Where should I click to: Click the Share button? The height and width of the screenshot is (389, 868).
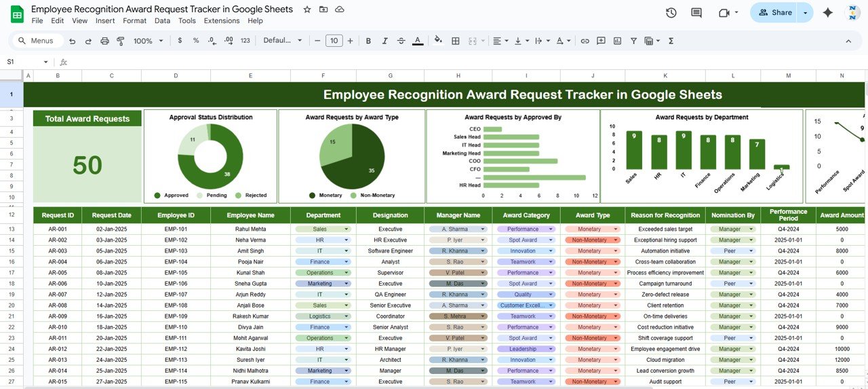tap(774, 12)
